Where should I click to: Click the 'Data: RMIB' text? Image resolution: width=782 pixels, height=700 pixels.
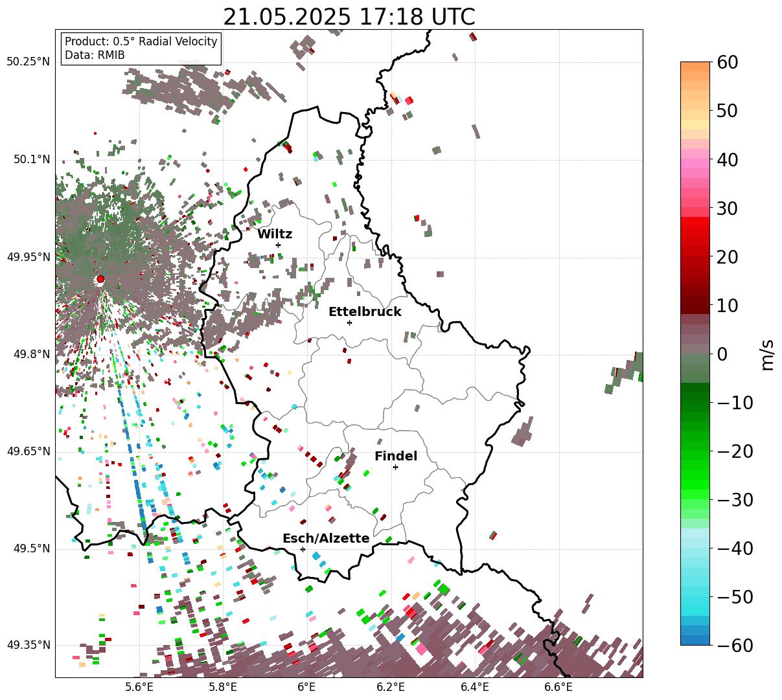pyautogui.click(x=95, y=55)
